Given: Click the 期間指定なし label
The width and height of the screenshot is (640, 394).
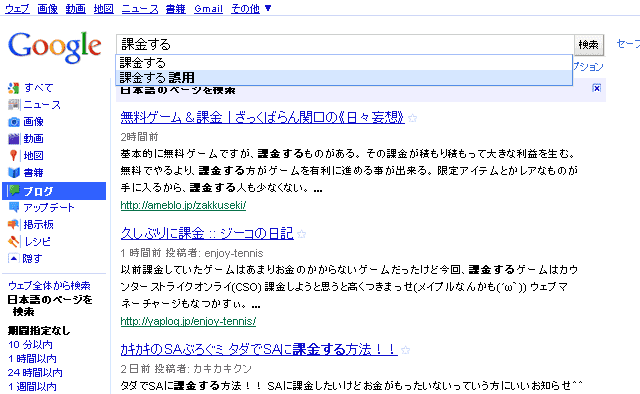Looking at the screenshot, I should (39, 330).
